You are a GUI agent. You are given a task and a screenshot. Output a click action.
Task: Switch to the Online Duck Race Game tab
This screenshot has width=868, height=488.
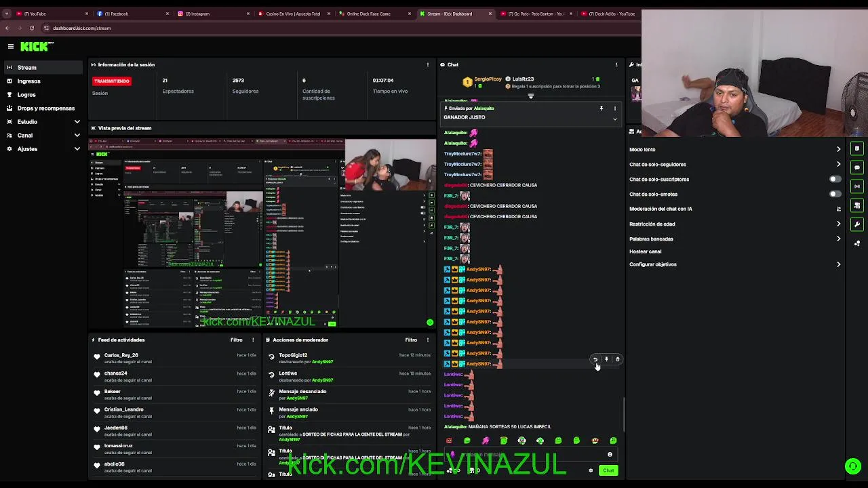[x=374, y=14]
